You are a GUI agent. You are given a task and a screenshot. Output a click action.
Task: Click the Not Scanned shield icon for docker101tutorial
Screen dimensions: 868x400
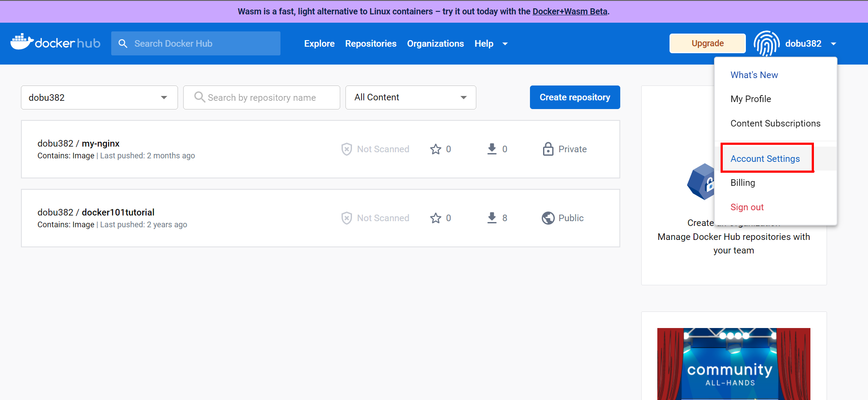coord(346,218)
